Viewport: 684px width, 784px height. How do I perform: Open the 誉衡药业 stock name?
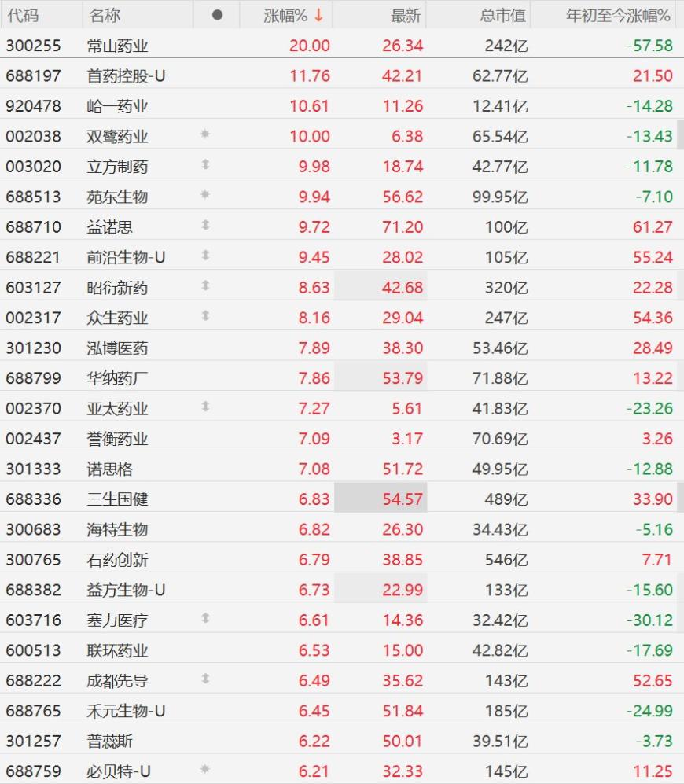click(x=117, y=439)
